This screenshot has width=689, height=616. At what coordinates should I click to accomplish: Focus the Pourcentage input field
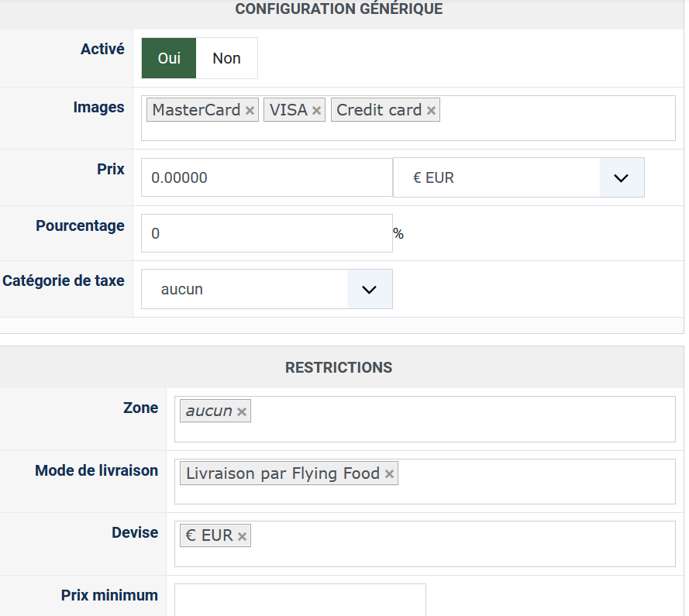267,233
